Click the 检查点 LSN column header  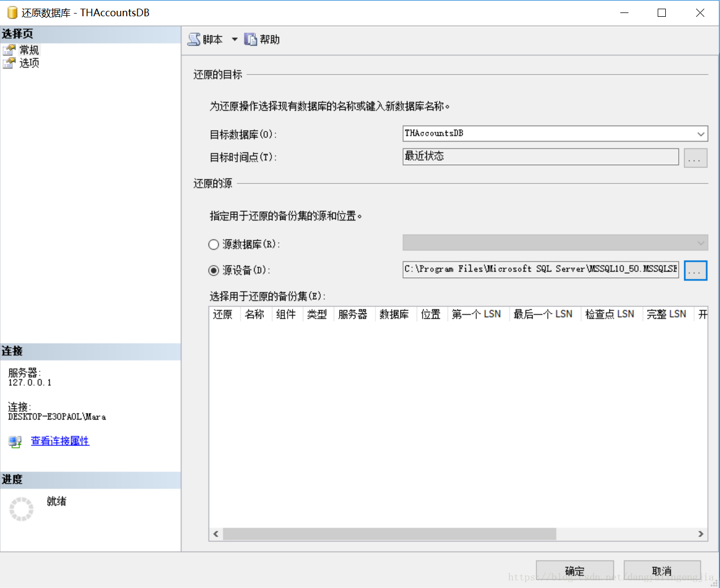coord(612,314)
